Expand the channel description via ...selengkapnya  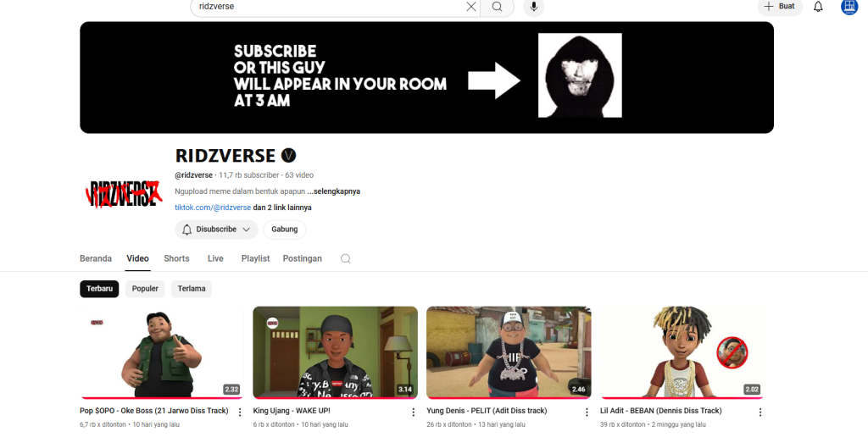tap(334, 191)
